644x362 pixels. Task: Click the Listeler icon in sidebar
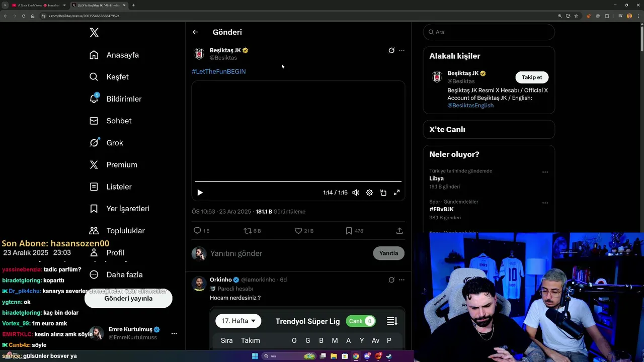click(94, 187)
